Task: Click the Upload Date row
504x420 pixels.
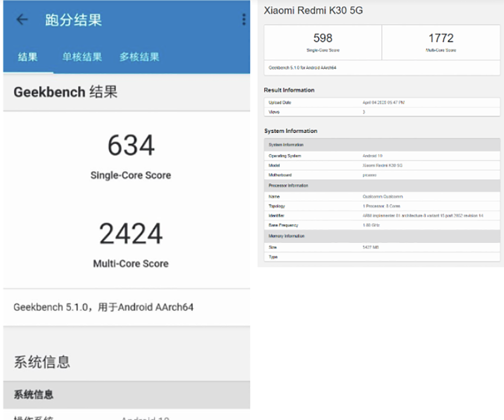Action: (382, 102)
